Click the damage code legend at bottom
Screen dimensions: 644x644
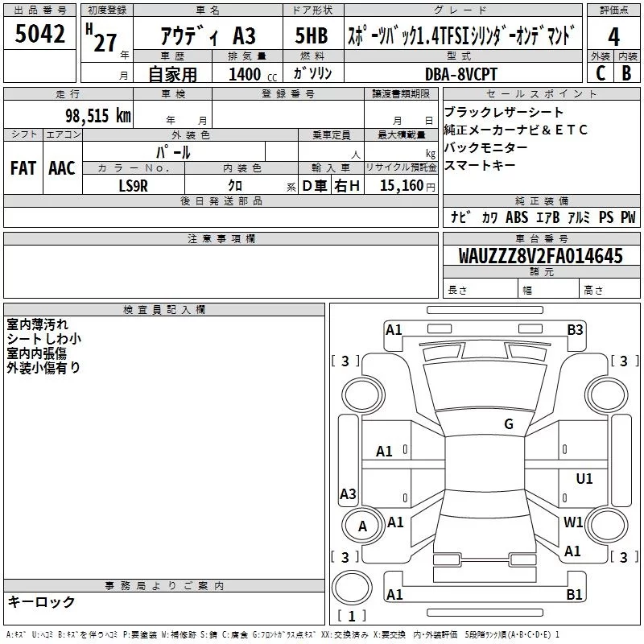click(283, 634)
